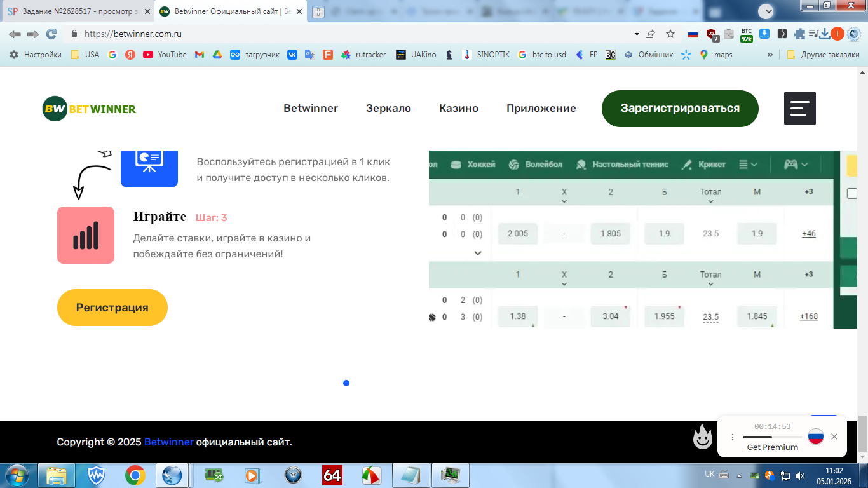Viewport: 868px width, 488px height.
Task: Expand the sports list menu dropdown
Action: pyautogui.click(x=749, y=165)
